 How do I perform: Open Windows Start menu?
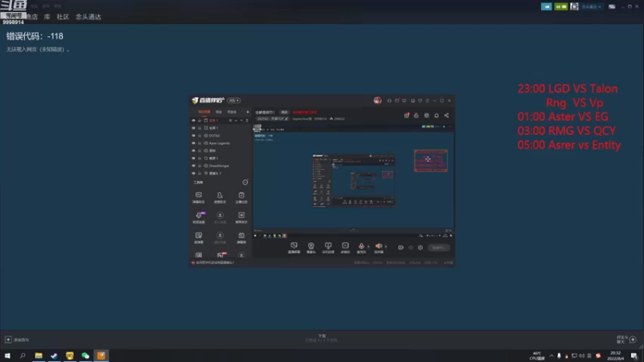(x=7, y=356)
